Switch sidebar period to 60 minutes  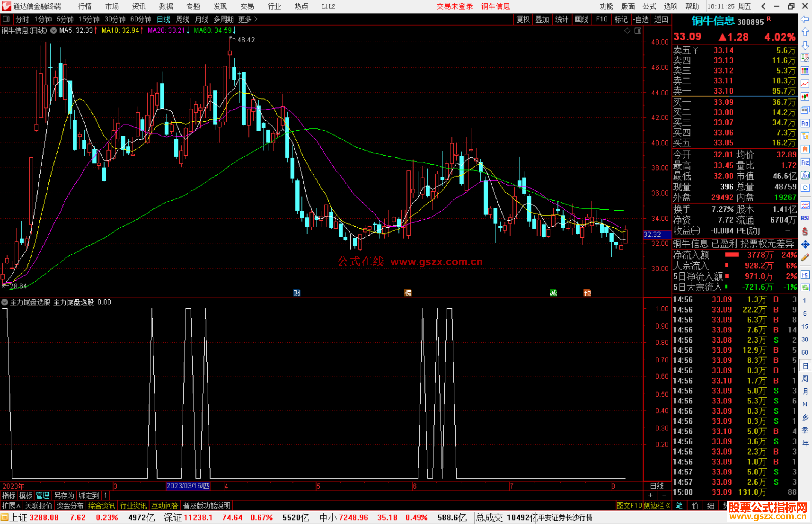coord(804,352)
